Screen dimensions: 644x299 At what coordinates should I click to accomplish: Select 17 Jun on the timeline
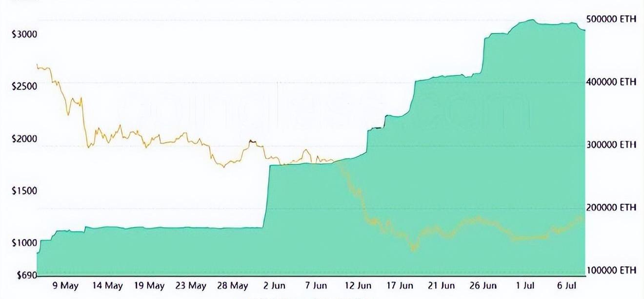[x=400, y=286]
